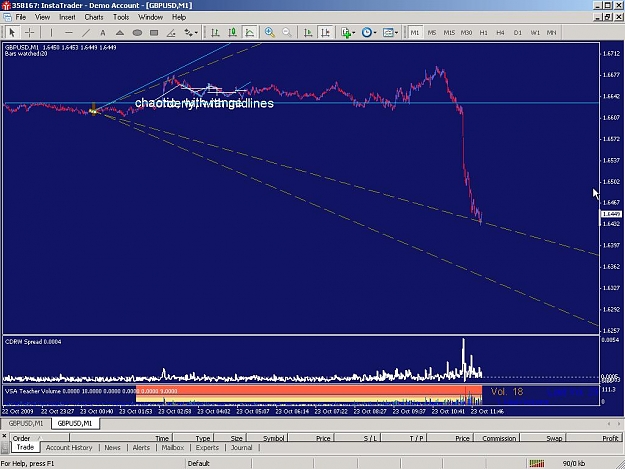Choose the vertical line drawing tool
The image size is (625, 469).
coord(51,33)
